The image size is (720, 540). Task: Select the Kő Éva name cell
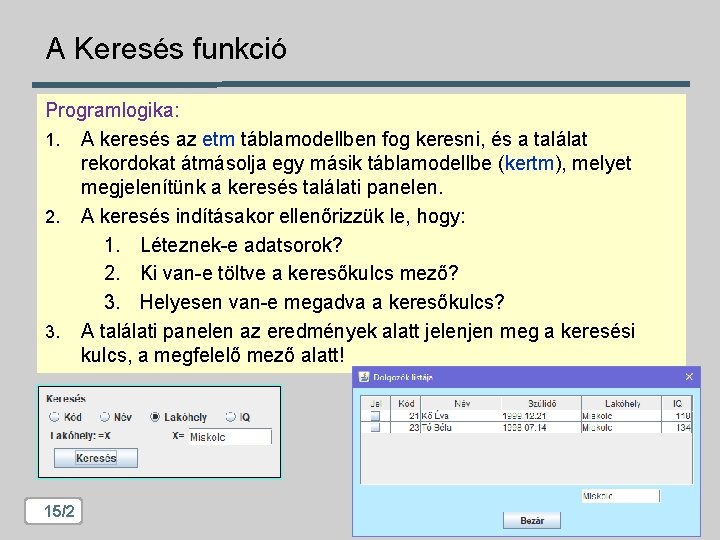pyautogui.click(x=461, y=416)
